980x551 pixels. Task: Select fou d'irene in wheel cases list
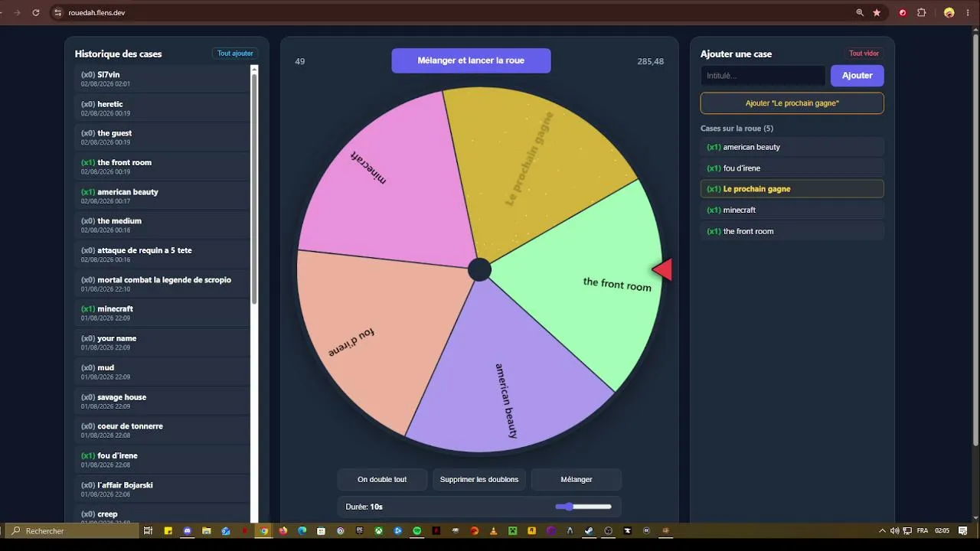point(792,168)
